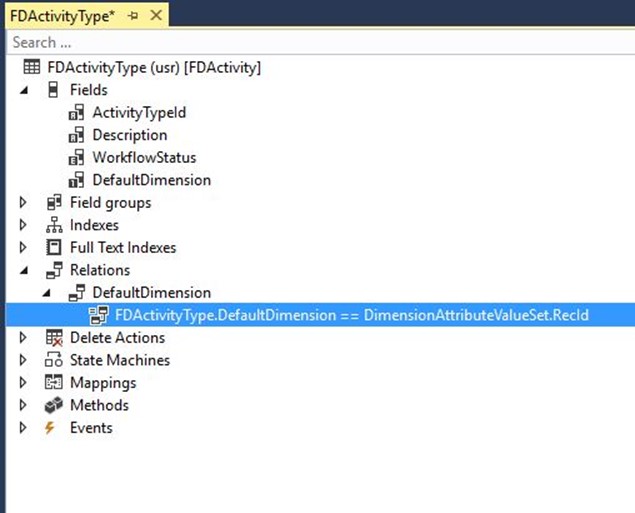
Task: Click the Events lightning bolt icon
Action: [x=50, y=428]
